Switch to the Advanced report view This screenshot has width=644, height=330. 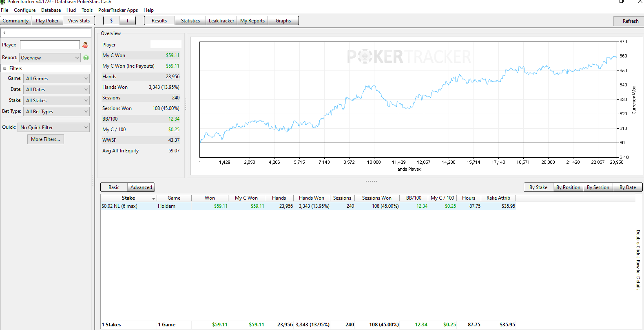click(141, 187)
